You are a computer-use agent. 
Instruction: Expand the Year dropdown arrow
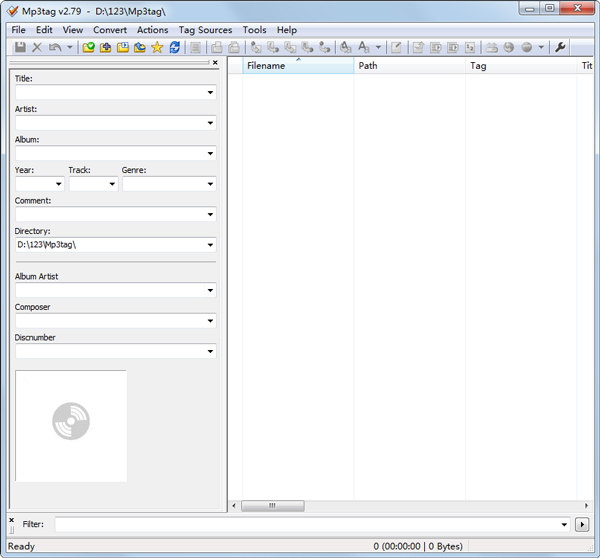click(x=59, y=184)
